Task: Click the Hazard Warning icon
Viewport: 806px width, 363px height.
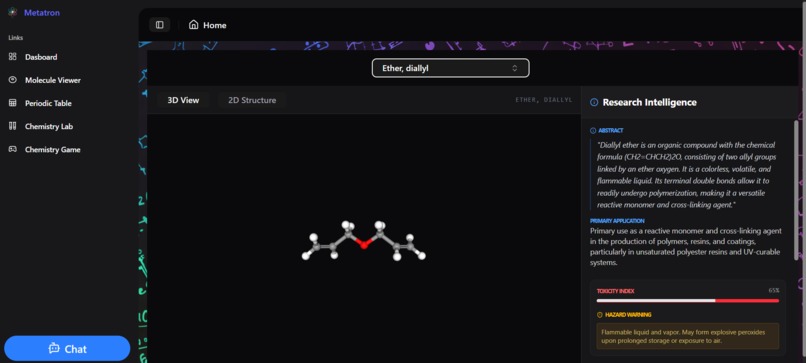Action: [x=599, y=315]
